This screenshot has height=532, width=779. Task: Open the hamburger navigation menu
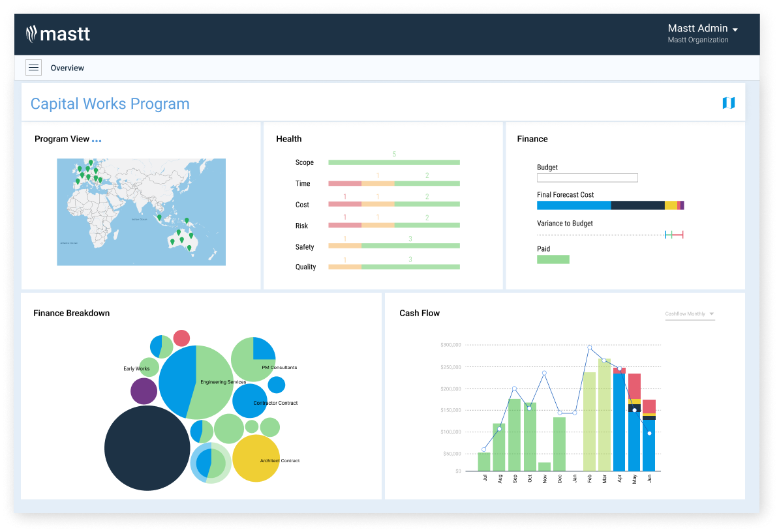click(x=33, y=67)
